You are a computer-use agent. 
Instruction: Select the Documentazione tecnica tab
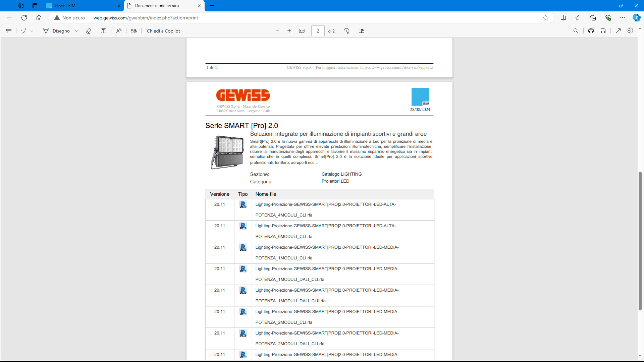coord(161,6)
